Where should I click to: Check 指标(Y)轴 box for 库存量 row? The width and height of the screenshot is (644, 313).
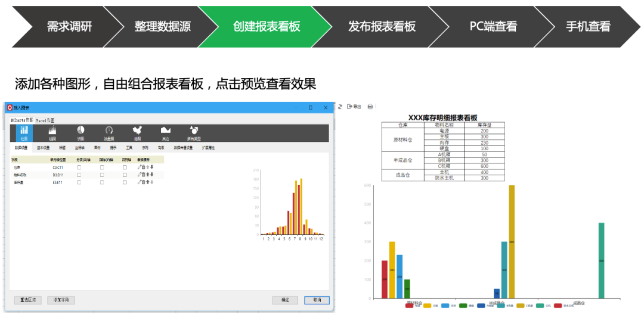click(x=102, y=182)
